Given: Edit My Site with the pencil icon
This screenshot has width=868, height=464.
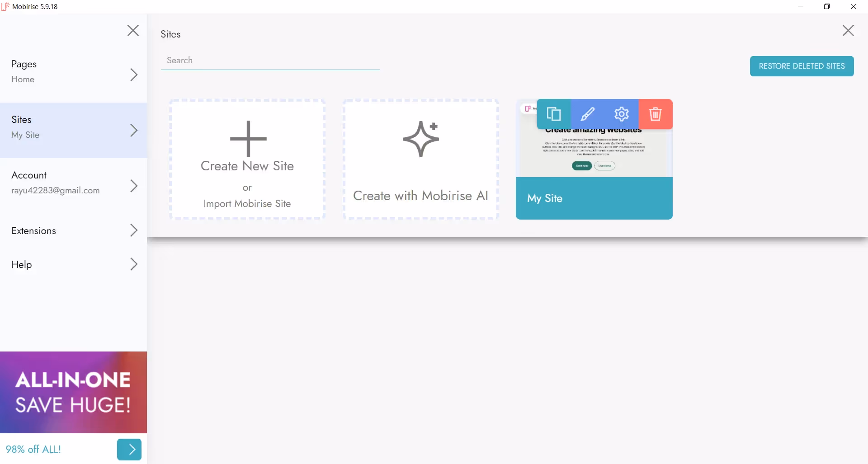Looking at the screenshot, I should point(588,114).
